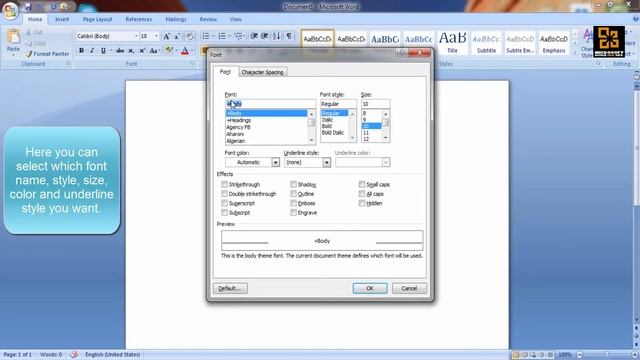Image resolution: width=640 pixels, height=360 pixels.
Task: Expand the Styles gallery dropdown
Action: (575, 53)
